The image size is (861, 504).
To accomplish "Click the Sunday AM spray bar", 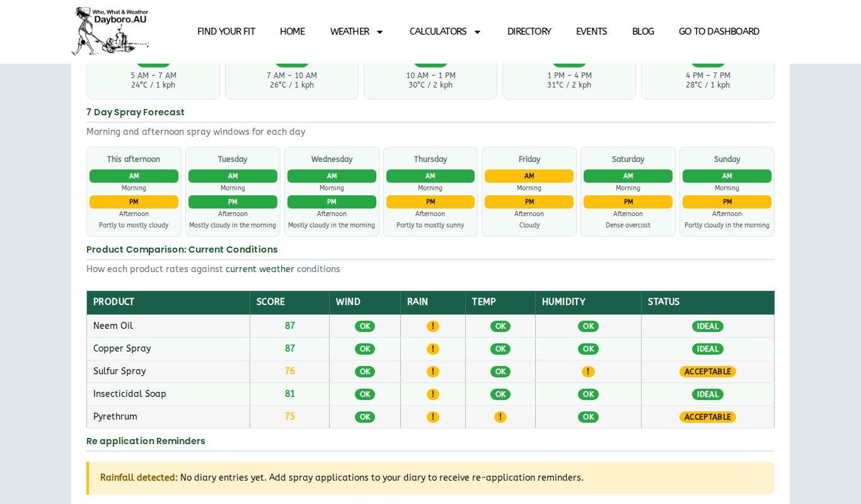I will [x=727, y=176].
